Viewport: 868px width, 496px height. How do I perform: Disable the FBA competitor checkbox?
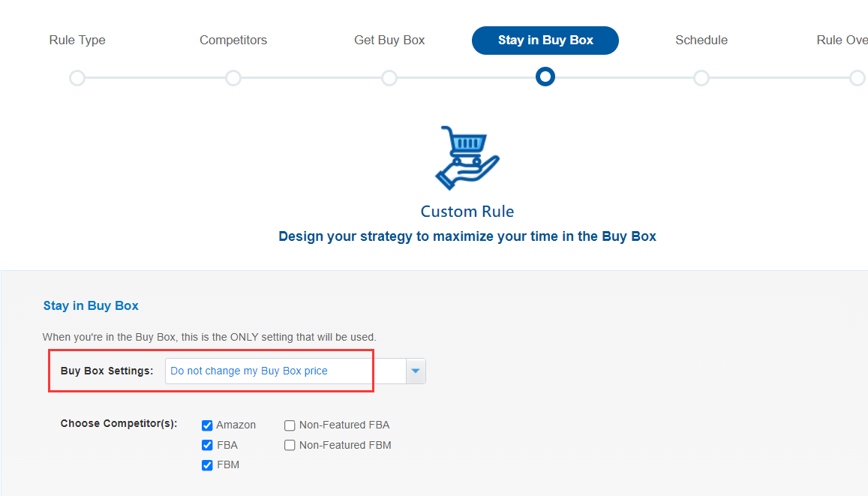207,445
